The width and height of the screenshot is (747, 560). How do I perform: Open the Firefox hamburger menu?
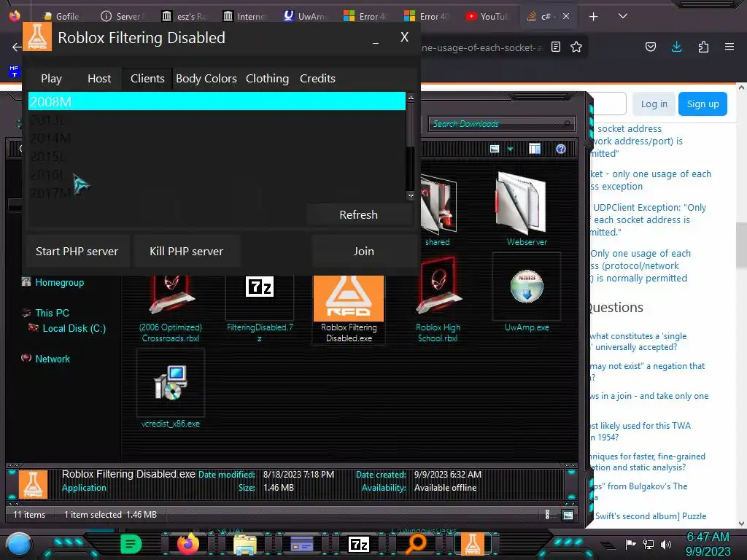pos(729,47)
